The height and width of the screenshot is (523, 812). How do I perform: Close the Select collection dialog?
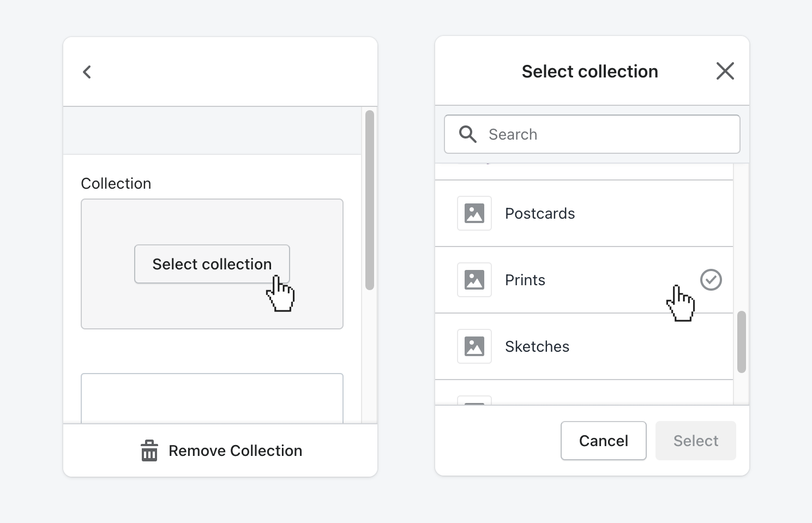click(725, 71)
